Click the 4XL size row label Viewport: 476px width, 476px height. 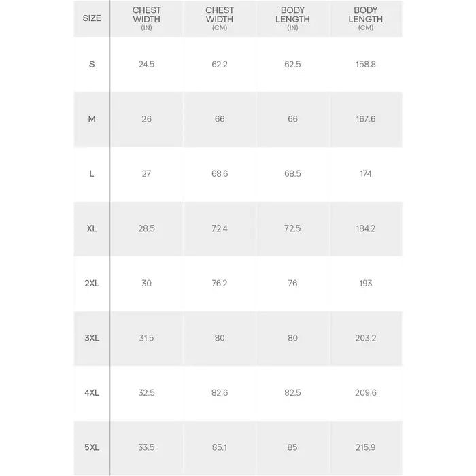92,393
